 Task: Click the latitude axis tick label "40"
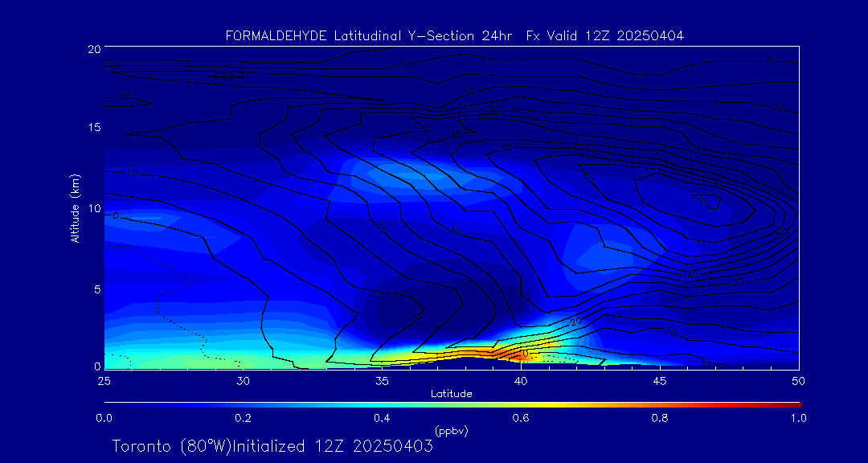coord(520,381)
